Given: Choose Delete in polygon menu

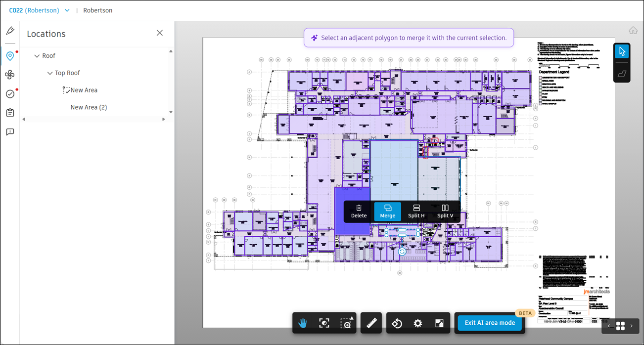Looking at the screenshot, I should (x=359, y=212).
